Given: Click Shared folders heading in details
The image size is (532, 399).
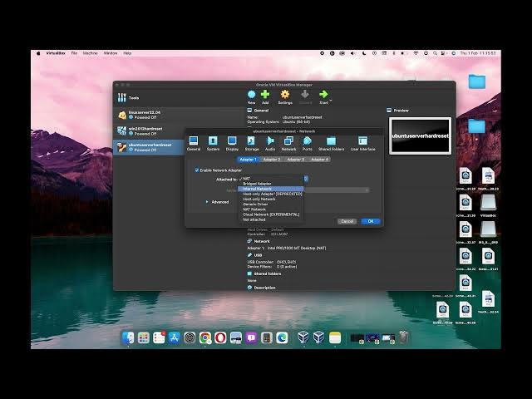Looking at the screenshot, I should (268, 273).
